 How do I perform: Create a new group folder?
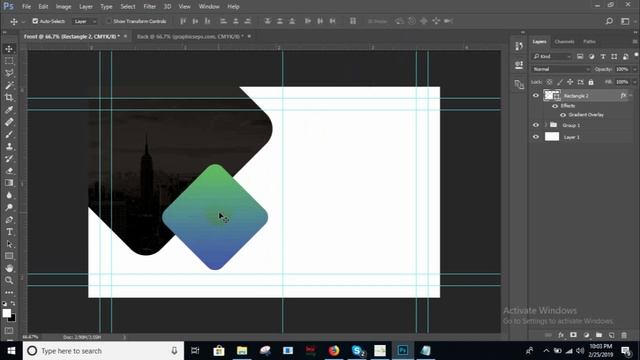pos(599,335)
